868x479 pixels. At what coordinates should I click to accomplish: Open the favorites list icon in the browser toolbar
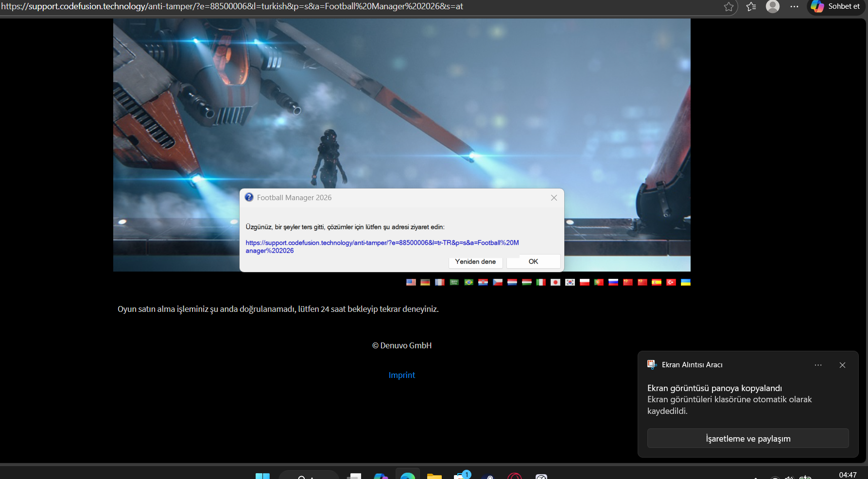tap(751, 7)
